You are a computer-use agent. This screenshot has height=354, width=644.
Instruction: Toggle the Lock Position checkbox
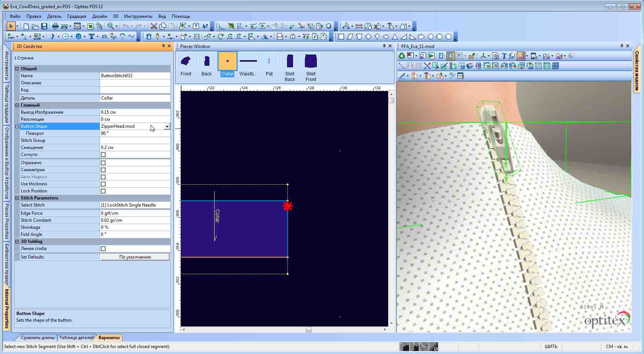(103, 191)
